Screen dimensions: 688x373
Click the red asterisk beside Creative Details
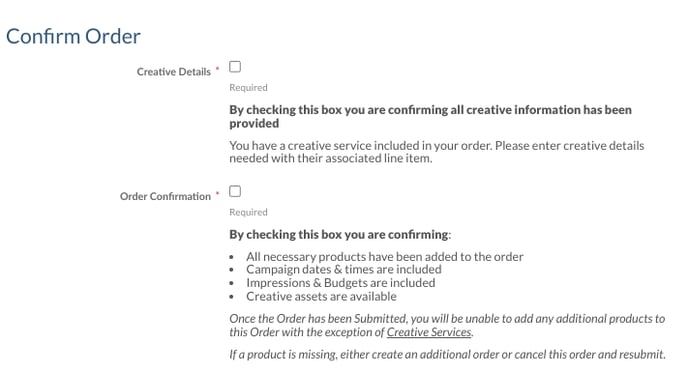click(217, 69)
